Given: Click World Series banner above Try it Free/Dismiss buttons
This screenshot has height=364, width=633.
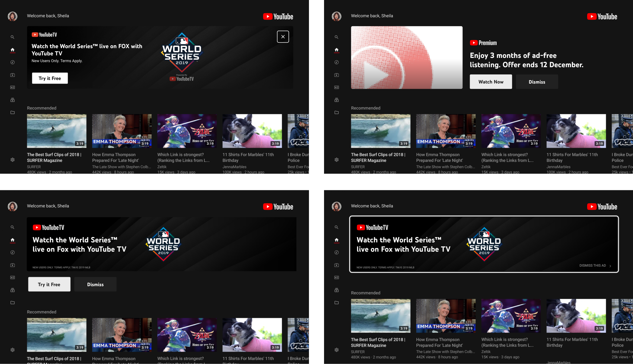Looking at the screenshot, I should click(161, 244).
